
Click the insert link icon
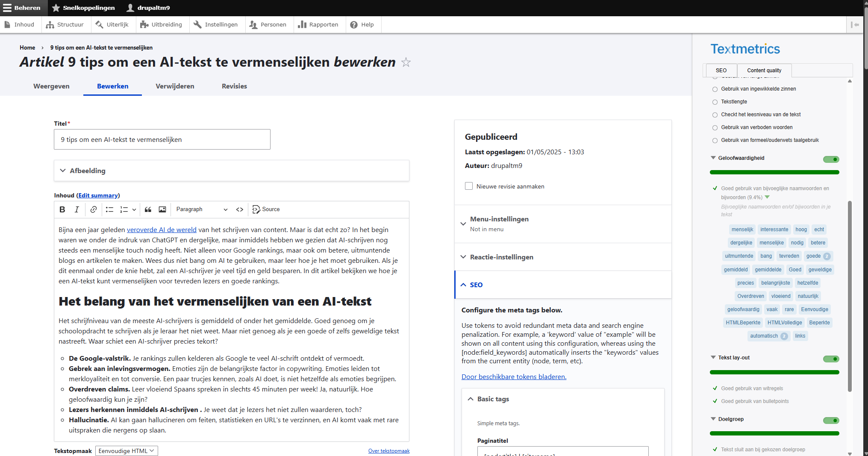point(93,209)
